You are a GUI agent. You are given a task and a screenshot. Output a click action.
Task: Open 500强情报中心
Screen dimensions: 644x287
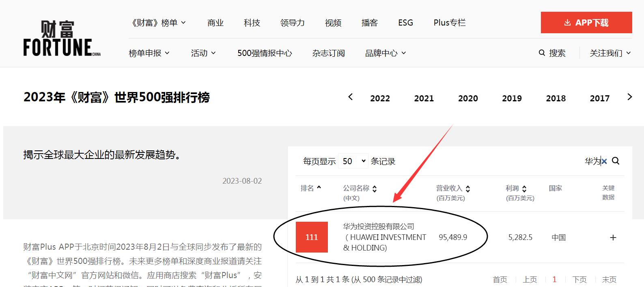click(x=265, y=53)
